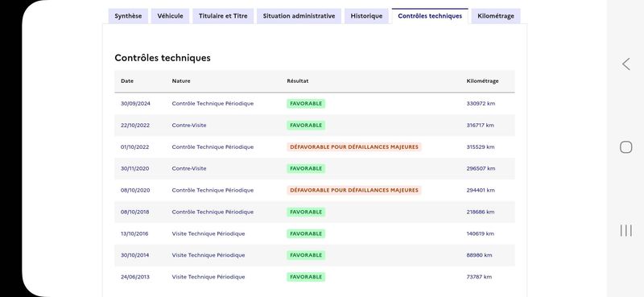Viewport: 644px width, 297px height.
Task: Click Contrôle Technique Périodique in the 30/09/2024 row
Action: (213, 104)
